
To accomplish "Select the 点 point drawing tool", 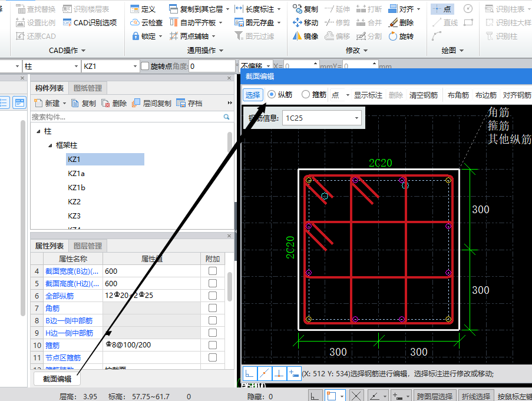I will pyautogui.click(x=442, y=9).
